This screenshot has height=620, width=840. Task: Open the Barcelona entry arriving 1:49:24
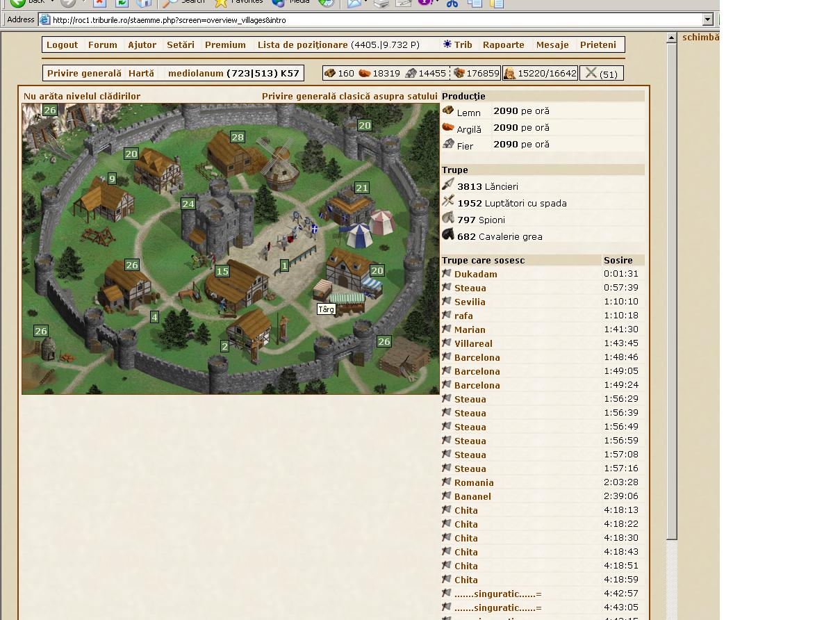click(x=477, y=385)
